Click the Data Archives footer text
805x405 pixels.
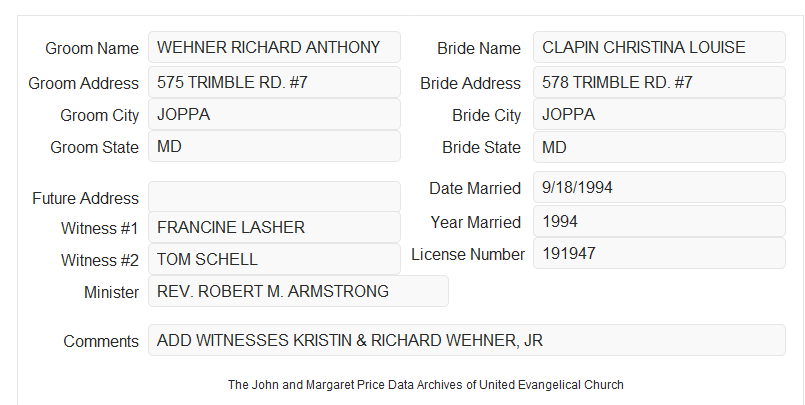426,384
